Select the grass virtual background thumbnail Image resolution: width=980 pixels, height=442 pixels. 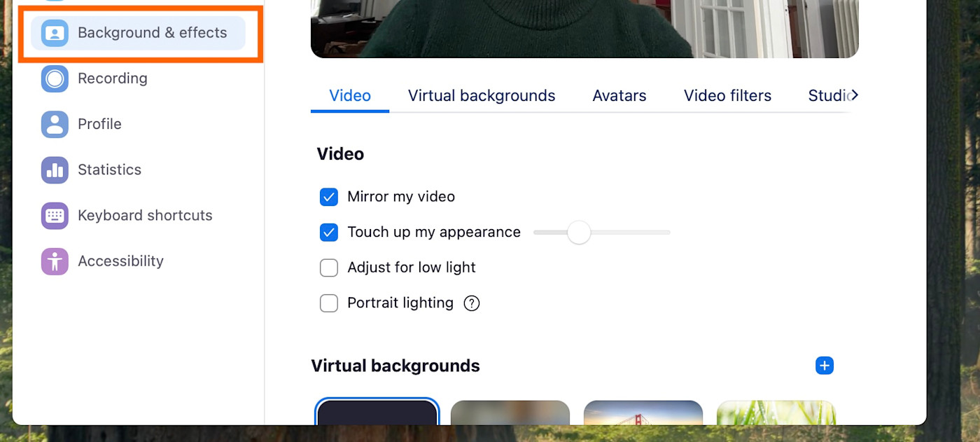776,413
